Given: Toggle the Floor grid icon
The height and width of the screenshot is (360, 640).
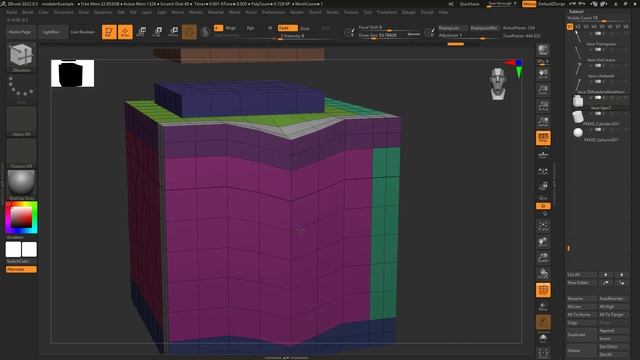Looking at the screenshot, I should point(543,154).
